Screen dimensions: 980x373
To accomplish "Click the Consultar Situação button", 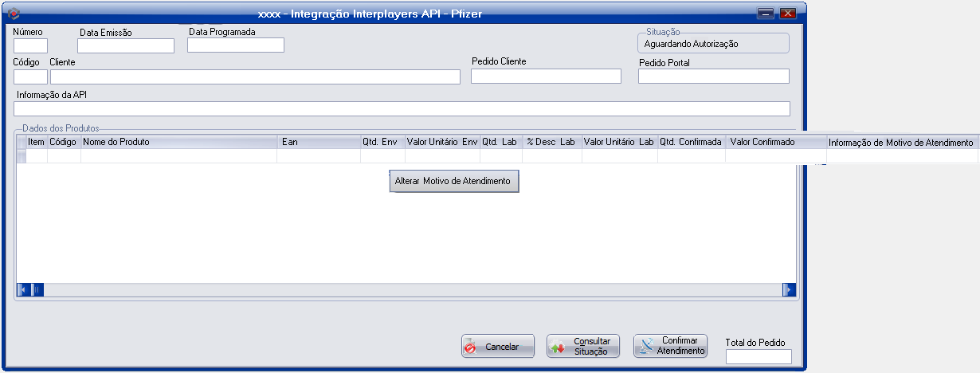I will (583, 346).
